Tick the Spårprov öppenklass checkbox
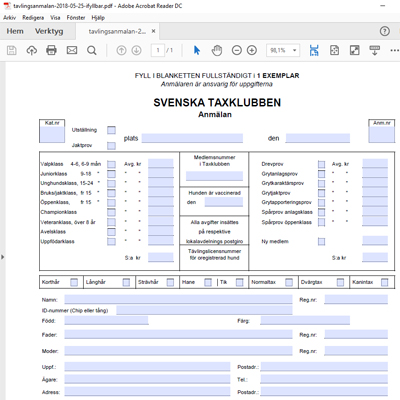This screenshot has width=400, height=400. coord(321,222)
